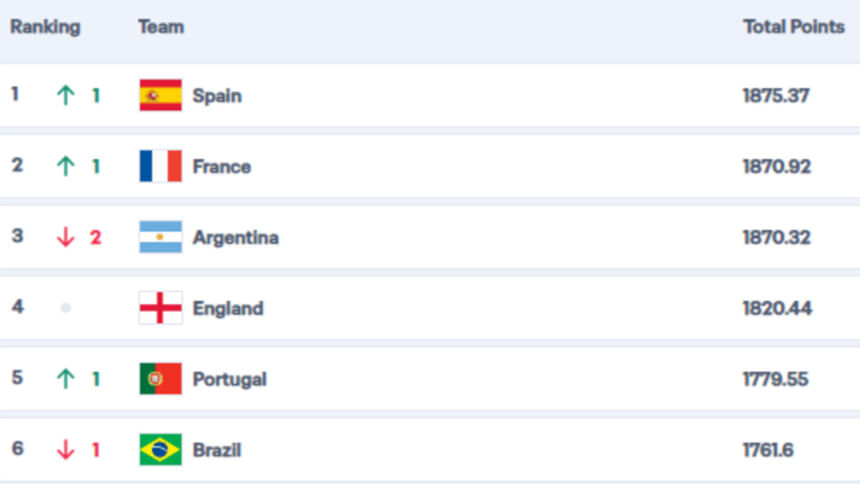The width and height of the screenshot is (860, 484).
Task: Click the Argentina flag icon
Action: (x=160, y=237)
